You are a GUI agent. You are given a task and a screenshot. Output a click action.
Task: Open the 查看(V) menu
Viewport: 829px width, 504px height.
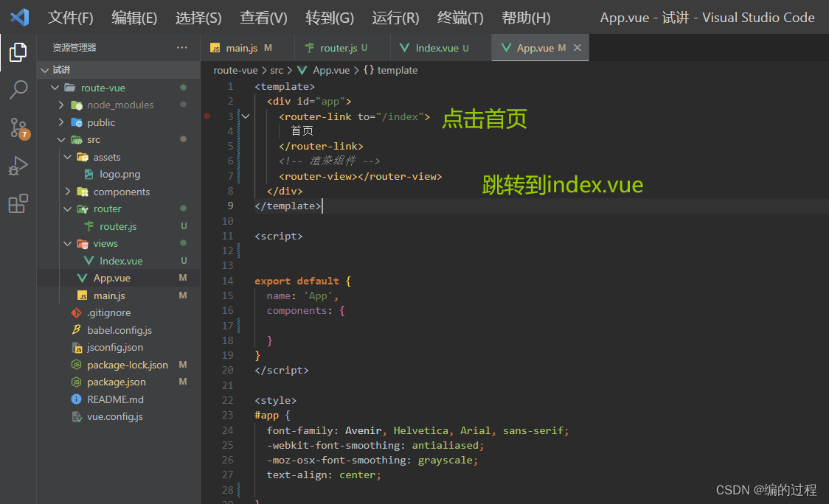pos(263,18)
